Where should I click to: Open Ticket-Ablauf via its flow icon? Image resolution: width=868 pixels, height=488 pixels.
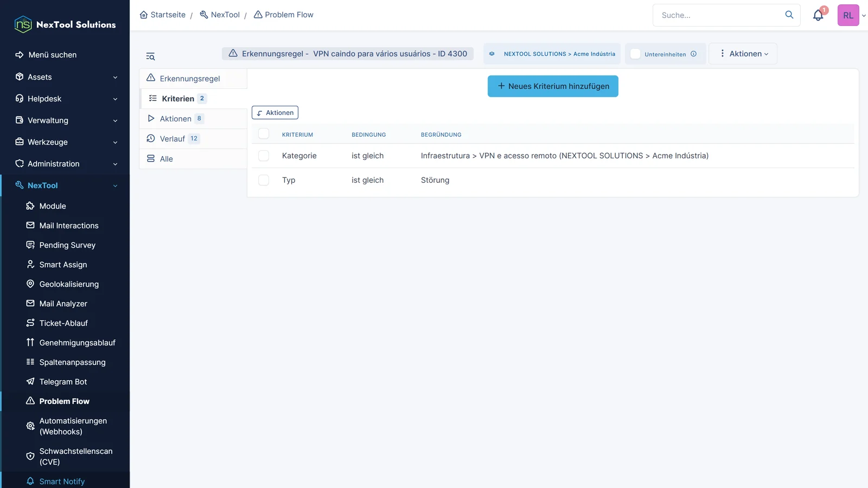30,323
